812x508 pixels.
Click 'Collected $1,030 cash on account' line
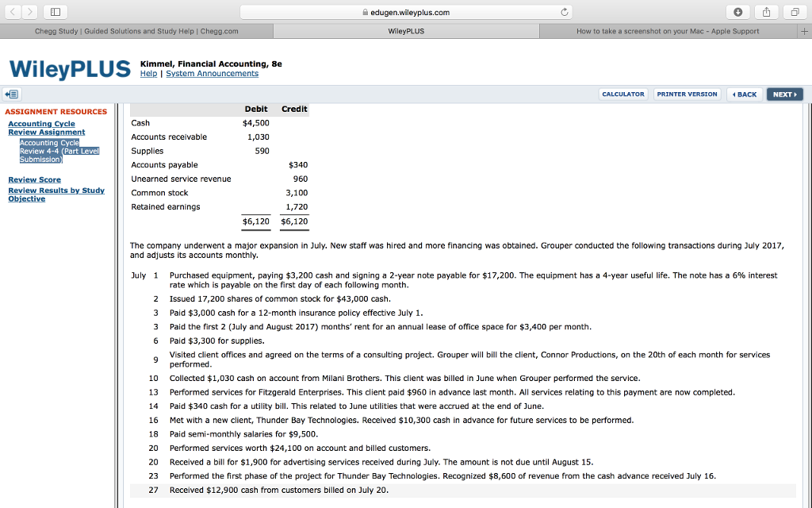pos(405,379)
